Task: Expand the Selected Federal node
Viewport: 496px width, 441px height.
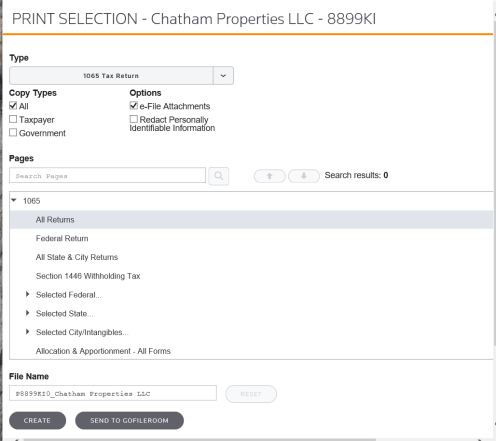Action: (28, 294)
